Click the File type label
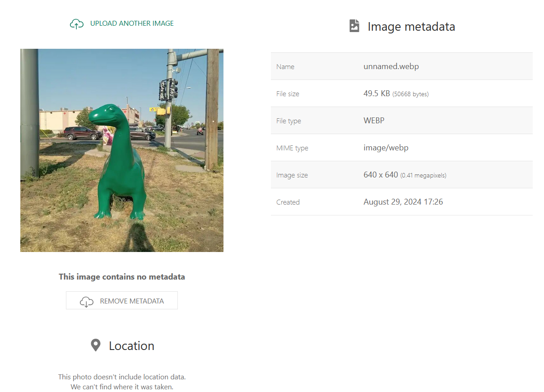This screenshot has width=544, height=392. tap(288, 121)
